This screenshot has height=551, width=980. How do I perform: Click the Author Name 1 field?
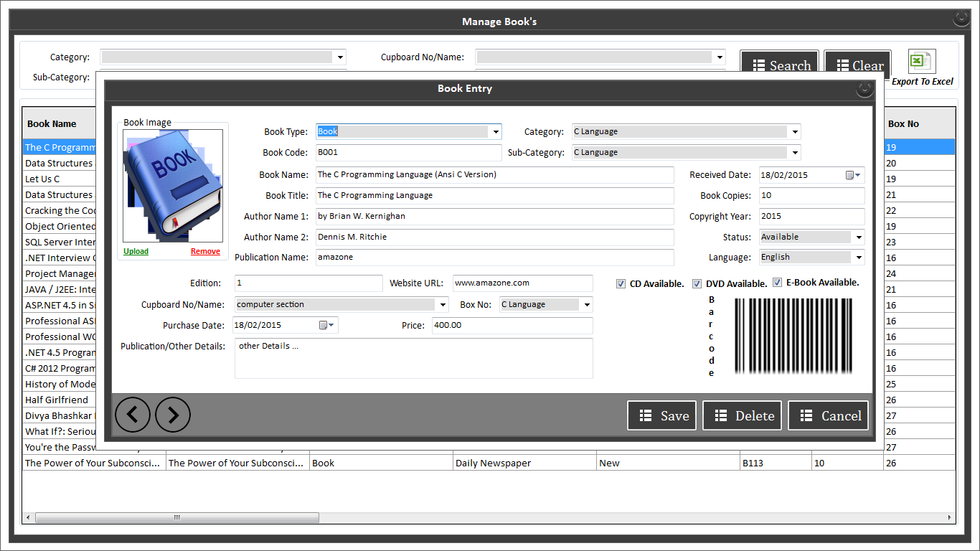495,217
